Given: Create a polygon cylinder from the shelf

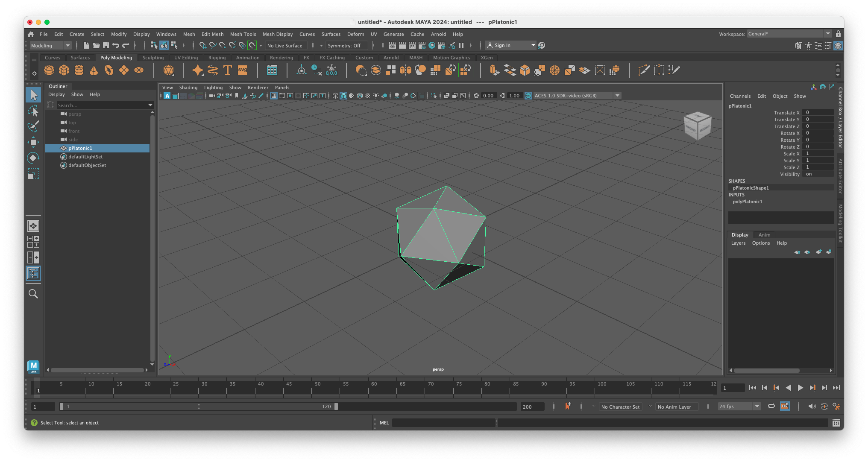Looking at the screenshot, I should pos(79,70).
